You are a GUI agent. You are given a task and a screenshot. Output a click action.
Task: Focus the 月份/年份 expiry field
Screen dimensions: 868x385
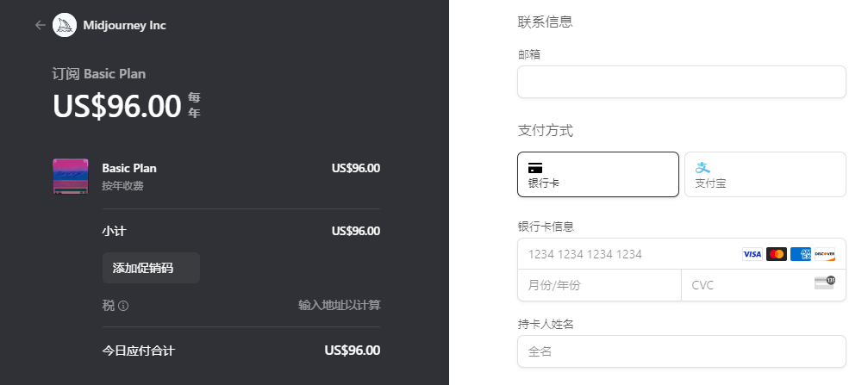coord(598,285)
